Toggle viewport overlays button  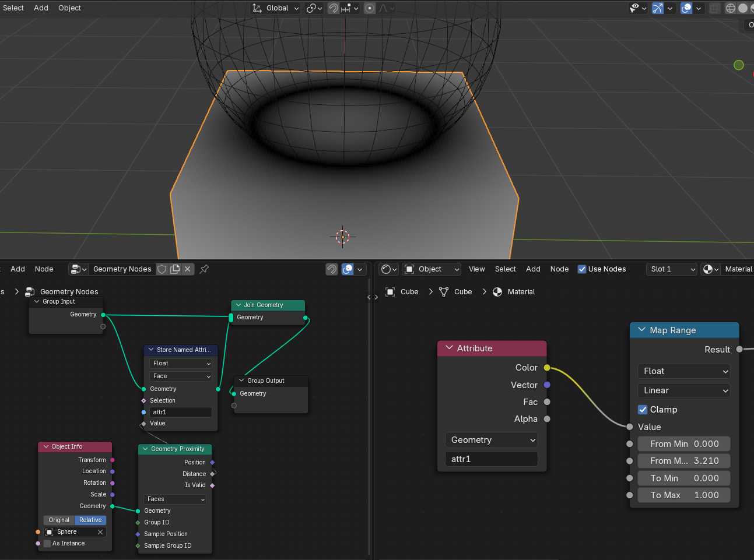[x=686, y=8]
